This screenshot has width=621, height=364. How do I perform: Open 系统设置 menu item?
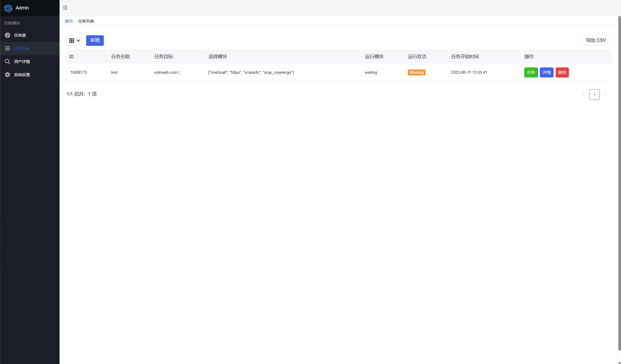point(22,75)
